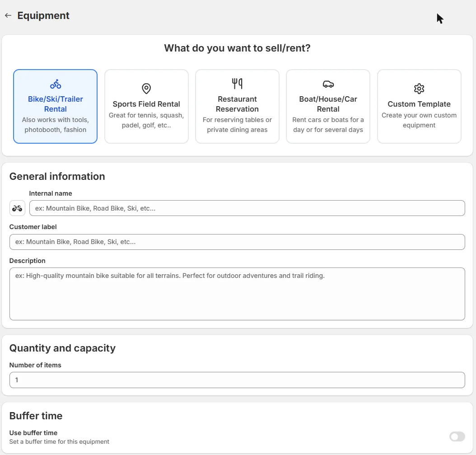Image resolution: width=476 pixels, height=455 pixels.
Task: Click the 'Equipment' page title
Action: (43, 15)
